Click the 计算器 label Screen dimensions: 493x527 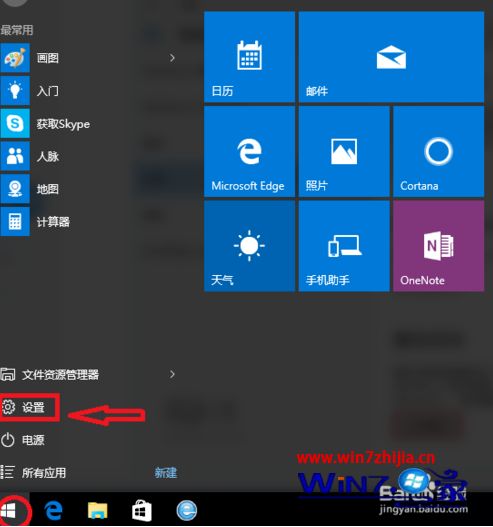[53, 222]
